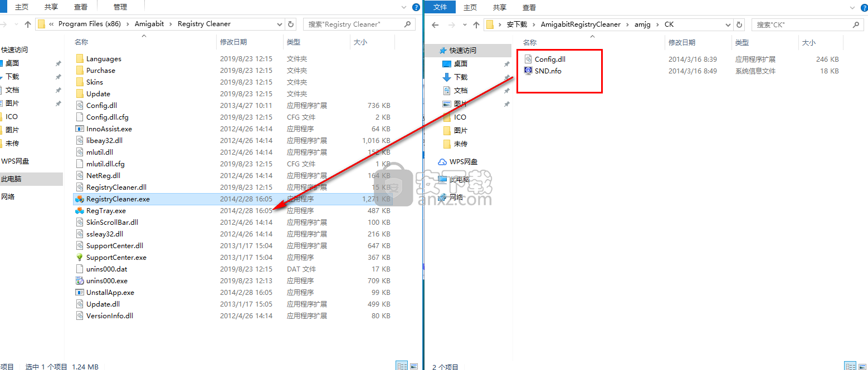Select ssleay32.dll file row
Screen dimensions: 868x370
233,234
